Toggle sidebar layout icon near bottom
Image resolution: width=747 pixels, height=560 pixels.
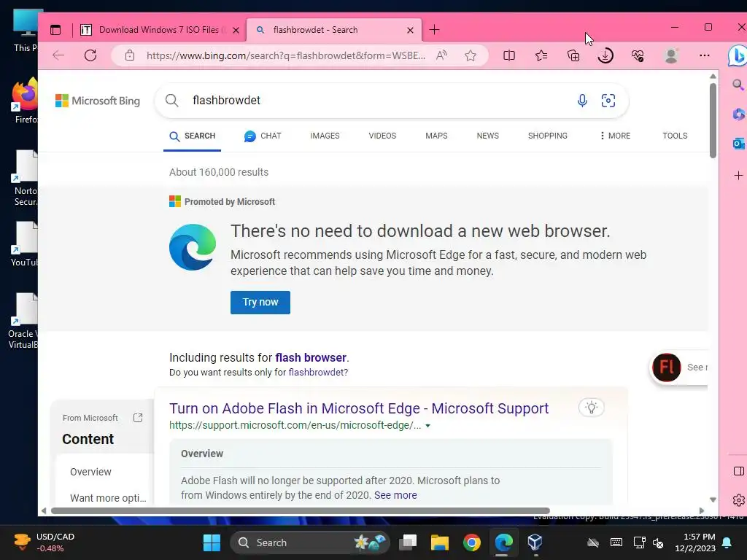(739, 471)
